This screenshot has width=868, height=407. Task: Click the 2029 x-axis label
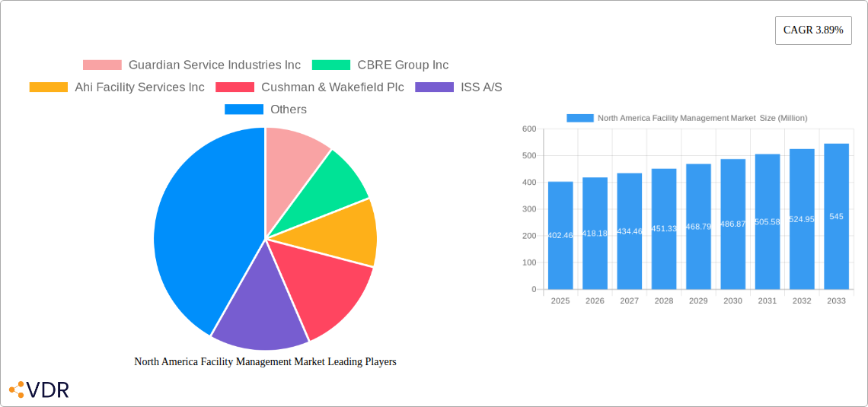click(698, 300)
